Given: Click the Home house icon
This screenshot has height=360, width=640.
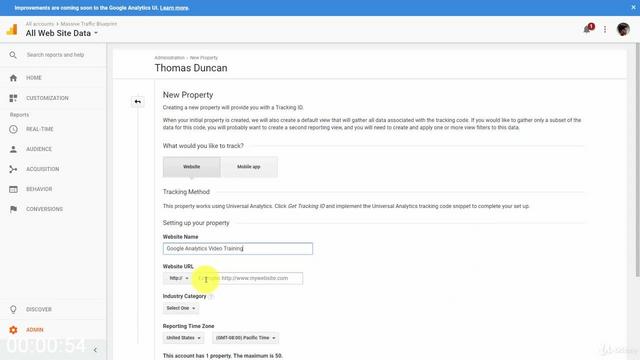Looking at the screenshot, I should click(x=13, y=78).
